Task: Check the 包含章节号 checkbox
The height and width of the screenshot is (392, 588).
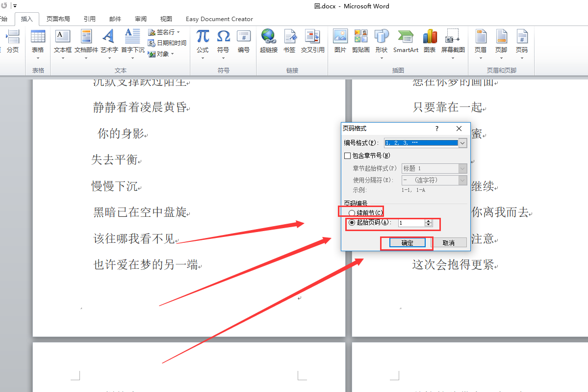Action: click(347, 156)
